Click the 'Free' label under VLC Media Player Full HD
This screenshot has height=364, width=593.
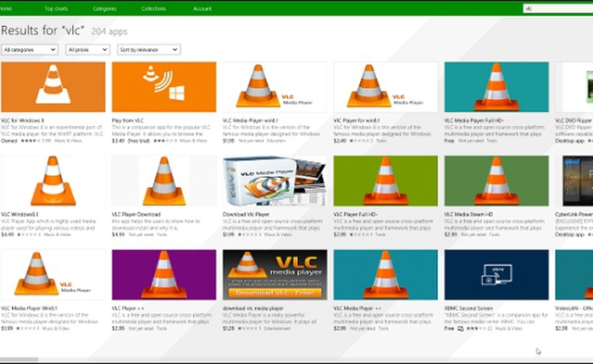point(449,141)
